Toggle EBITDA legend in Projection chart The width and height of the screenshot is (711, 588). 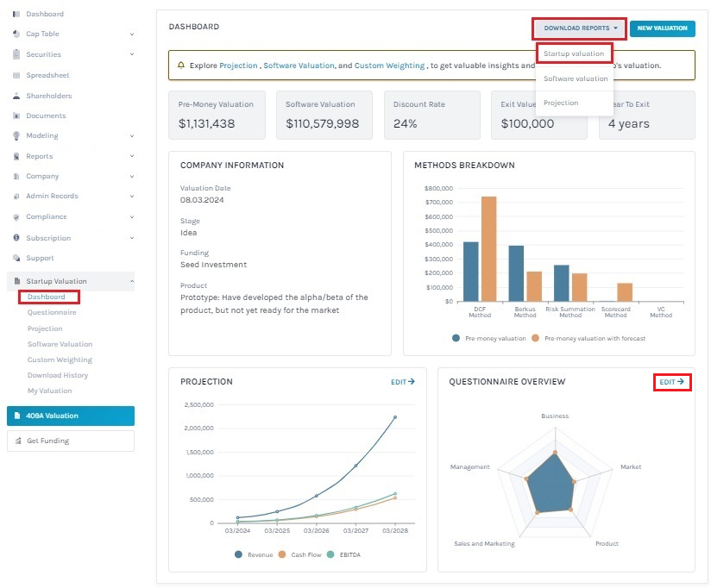(343, 554)
